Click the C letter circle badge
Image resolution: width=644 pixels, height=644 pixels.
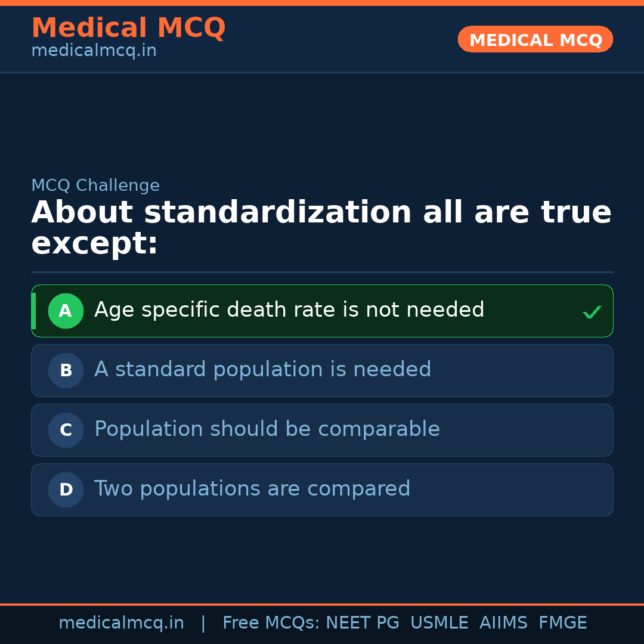(x=66, y=430)
